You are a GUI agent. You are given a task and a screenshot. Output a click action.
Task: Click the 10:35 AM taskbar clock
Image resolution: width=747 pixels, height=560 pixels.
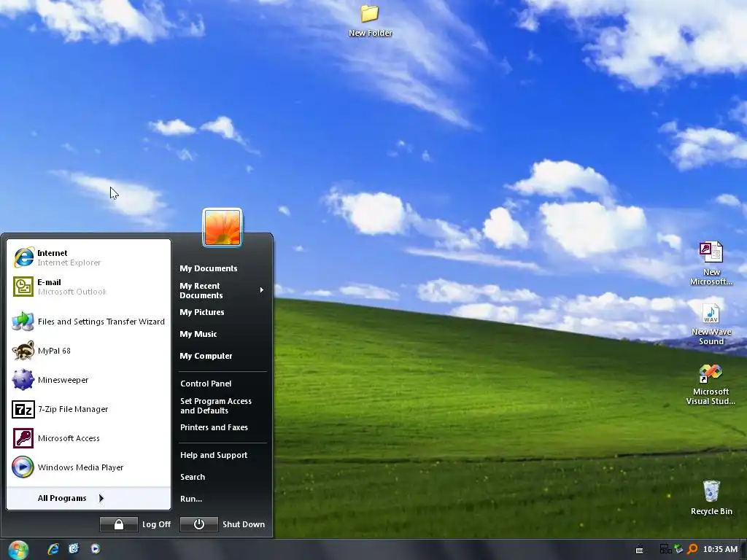click(720, 549)
